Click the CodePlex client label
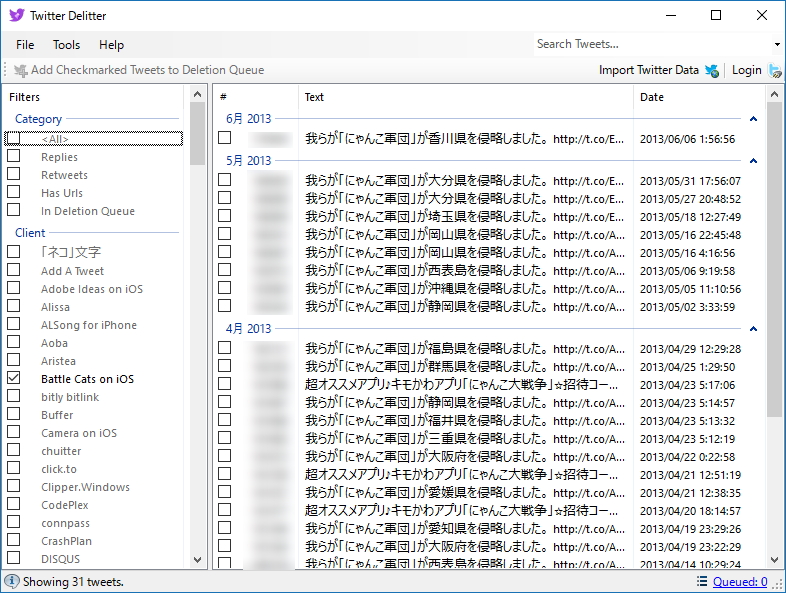Screen dimensions: 786x593 [x=65, y=505]
